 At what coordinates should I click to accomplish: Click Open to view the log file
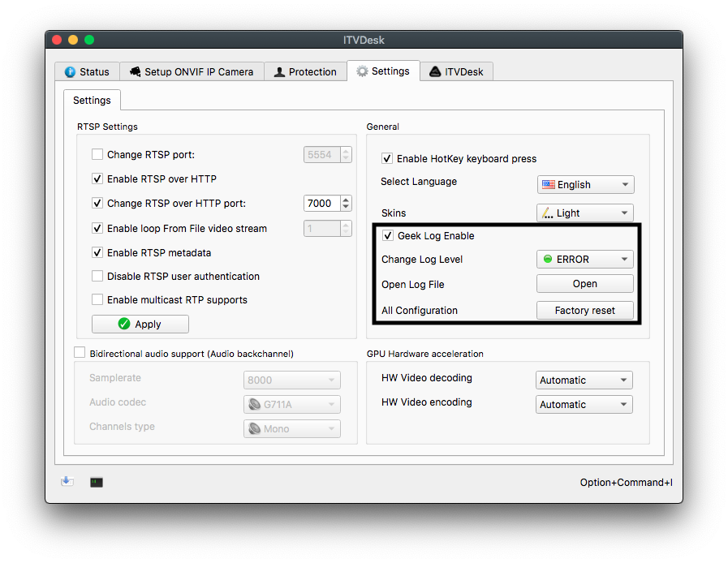[584, 283]
